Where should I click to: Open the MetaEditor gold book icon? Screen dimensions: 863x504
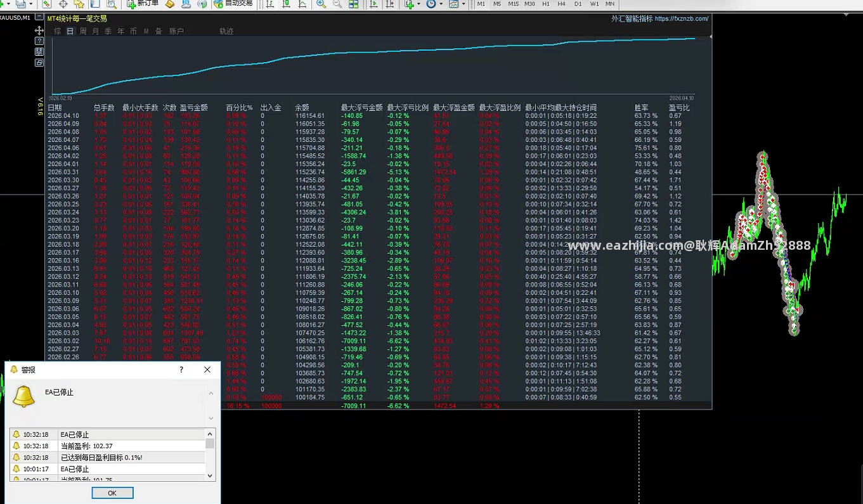[171, 4]
